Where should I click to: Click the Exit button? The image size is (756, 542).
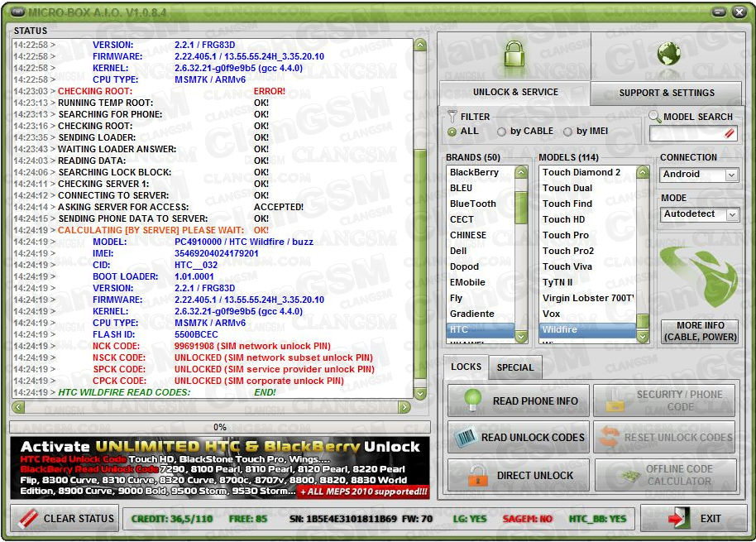[694, 518]
